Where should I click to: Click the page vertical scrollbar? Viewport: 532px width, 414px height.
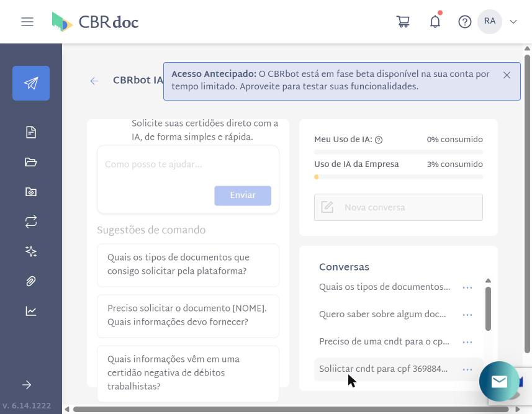click(527, 204)
